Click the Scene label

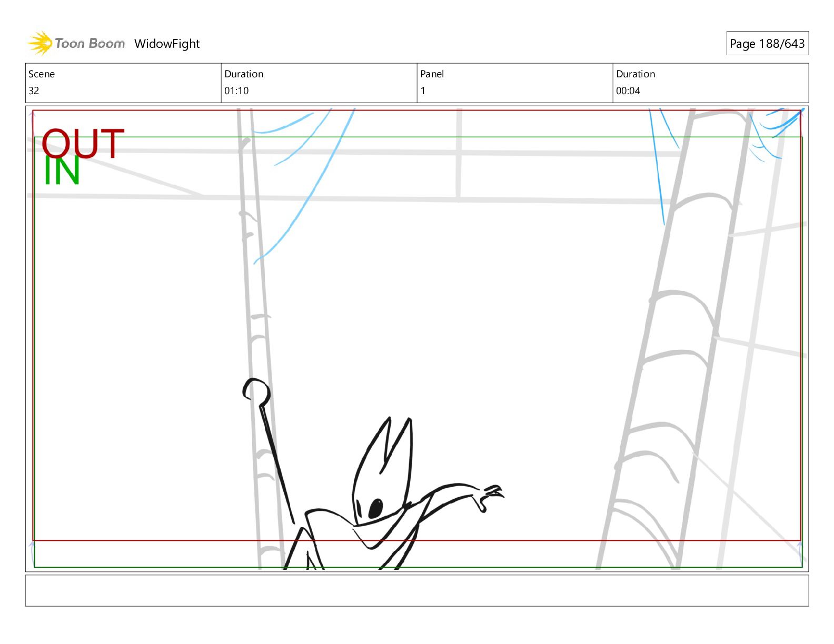[42, 74]
